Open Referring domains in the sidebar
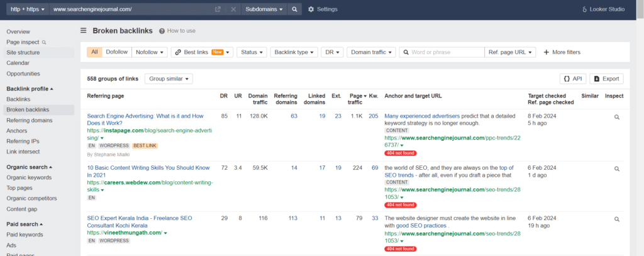The image size is (644, 256). pos(29,120)
